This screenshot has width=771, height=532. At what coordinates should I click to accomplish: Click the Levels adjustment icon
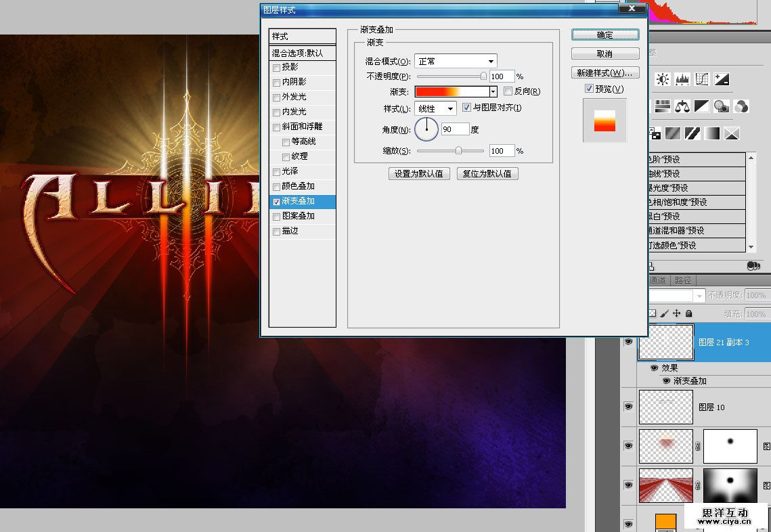(x=682, y=79)
